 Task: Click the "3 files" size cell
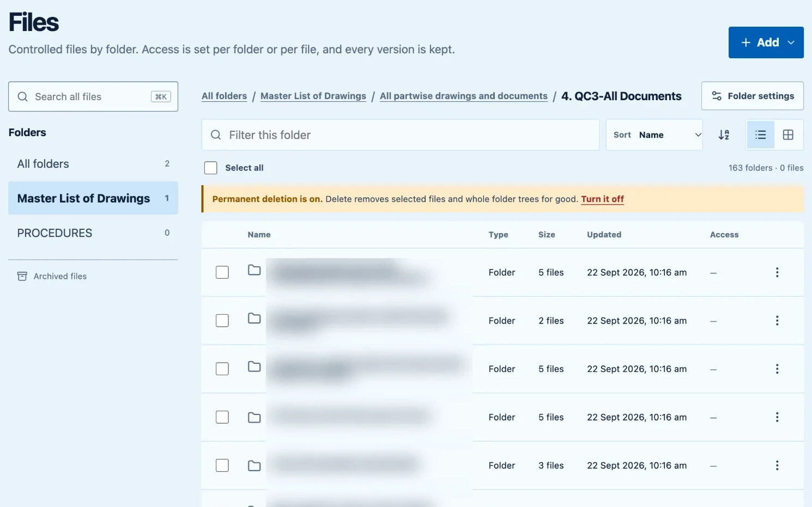pyautogui.click(x=551, y=466)
